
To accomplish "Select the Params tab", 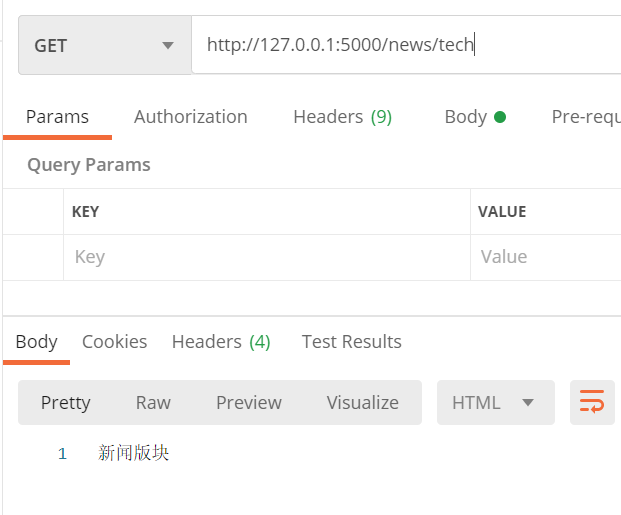I will tap(57, 117).
